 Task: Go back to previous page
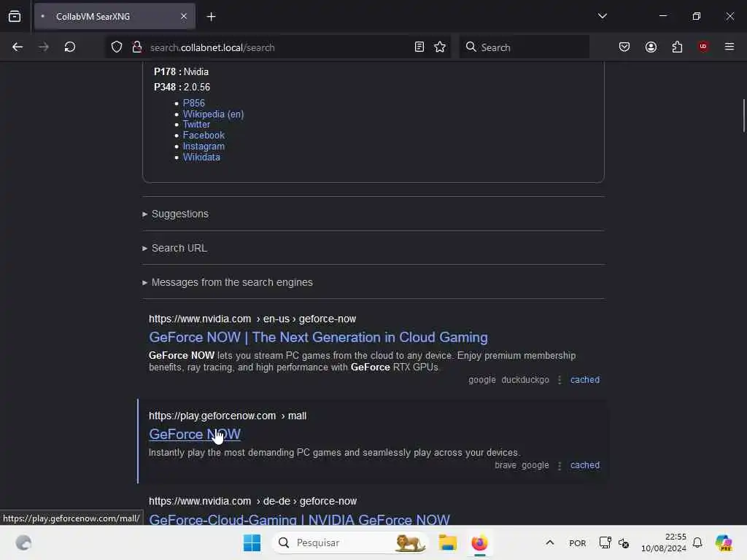pyautogui.click(x=18, y=47)
